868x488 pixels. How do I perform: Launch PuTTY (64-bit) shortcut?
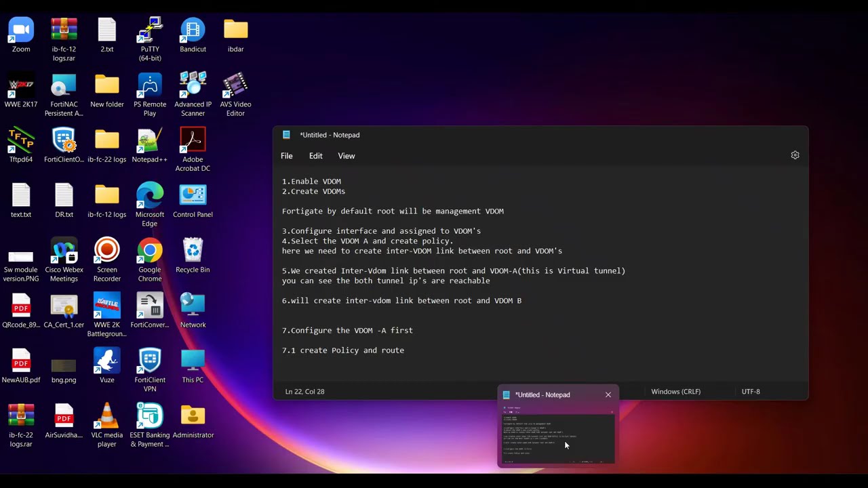point(150,40)
